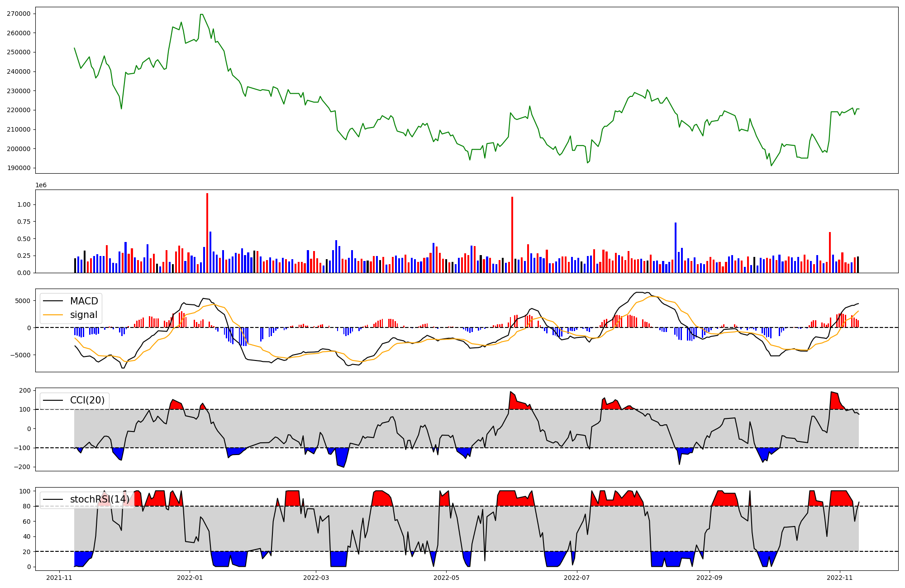Click the 190000 price axis tick label
Screen dimensions: 905x588
coord(19,168)
